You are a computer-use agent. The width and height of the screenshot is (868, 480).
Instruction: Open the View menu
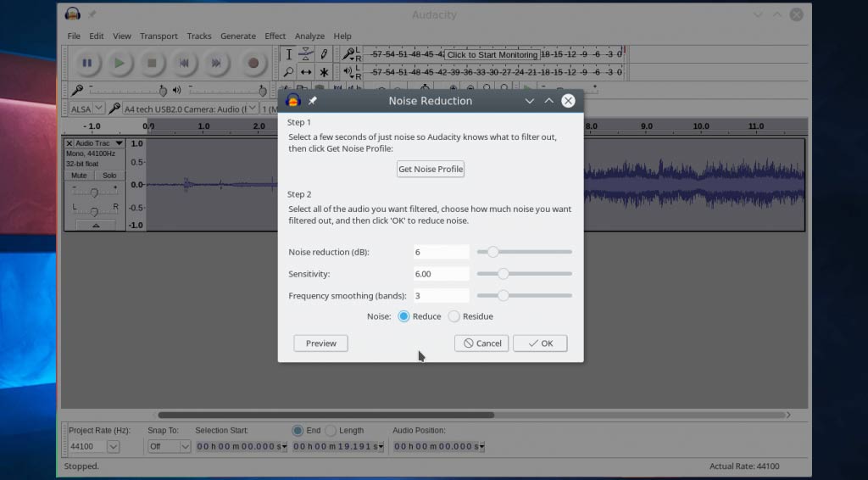coord(122,36)
